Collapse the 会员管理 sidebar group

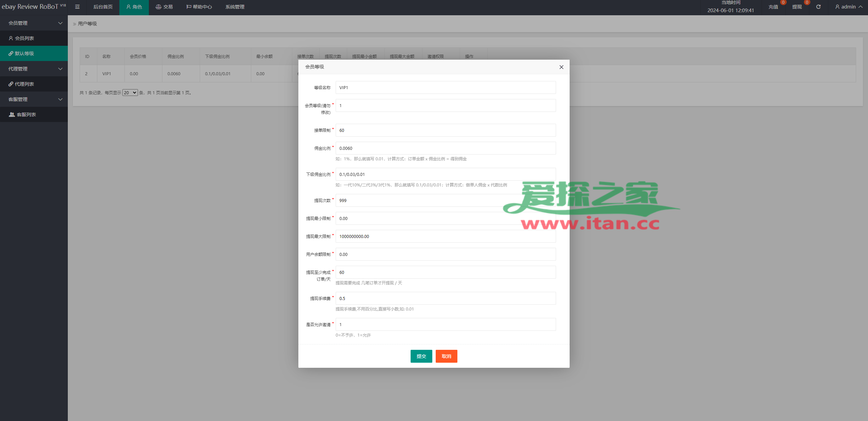pos(34,23)
